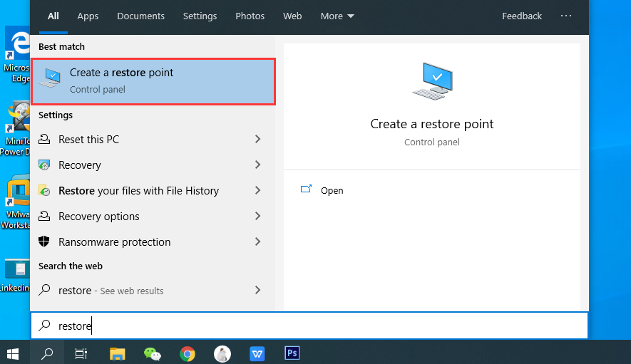Switch to the All search tab
The width and height of the screenshot is (631, 364).
coord(53,16)
